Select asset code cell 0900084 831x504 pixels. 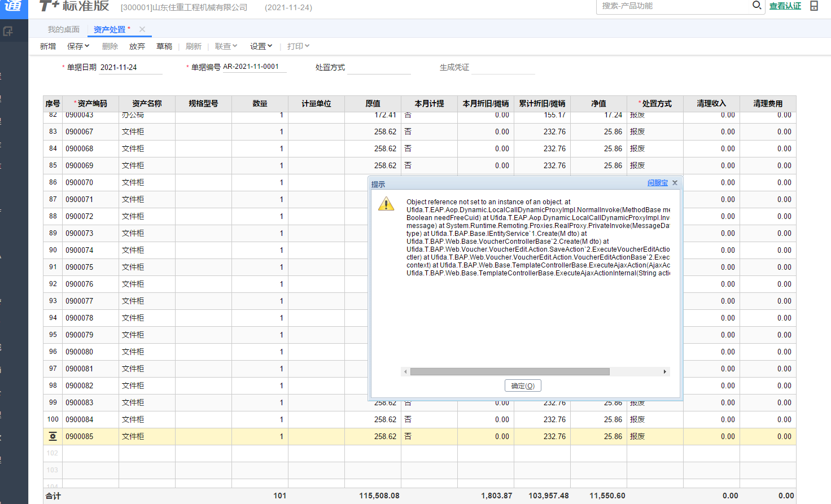click(91, 419)
